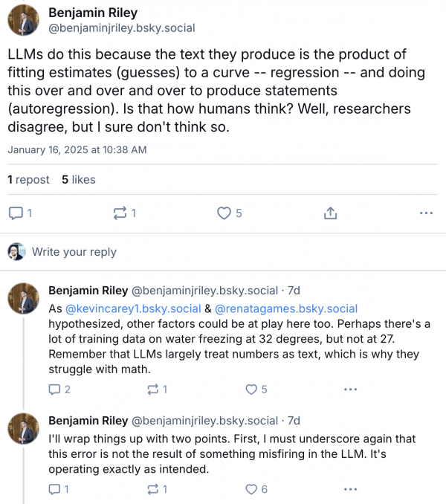Repost the 'wrap things up' reply
The width and height of the screenshot is (446, 504).
153,488
